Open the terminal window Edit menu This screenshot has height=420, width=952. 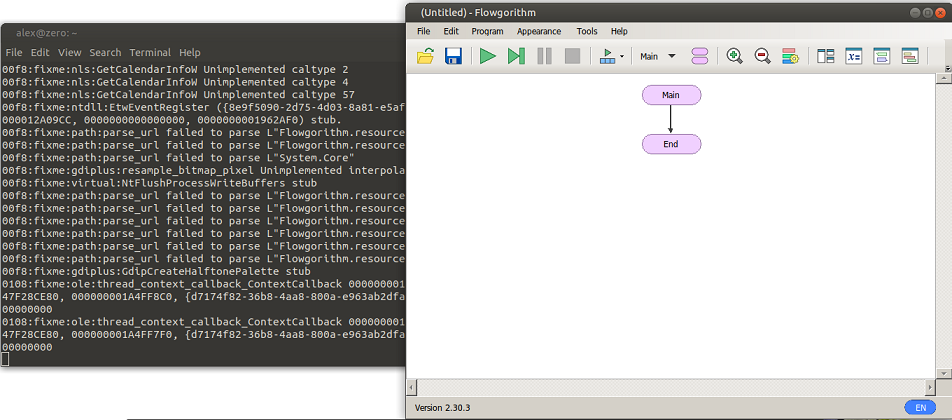(x=40, y=53)
